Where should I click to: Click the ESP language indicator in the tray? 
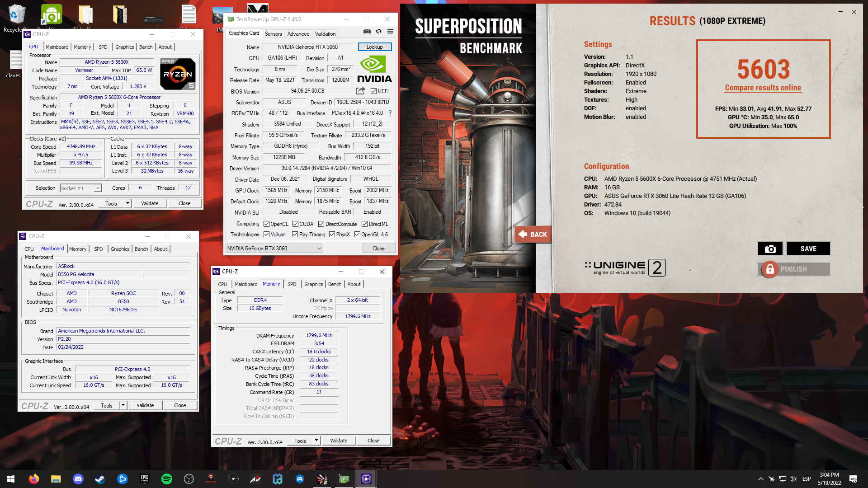(807, 479)
